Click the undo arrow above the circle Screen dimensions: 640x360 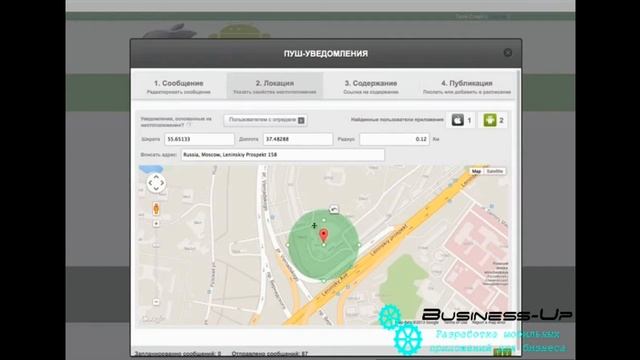(x=334, y=210)
